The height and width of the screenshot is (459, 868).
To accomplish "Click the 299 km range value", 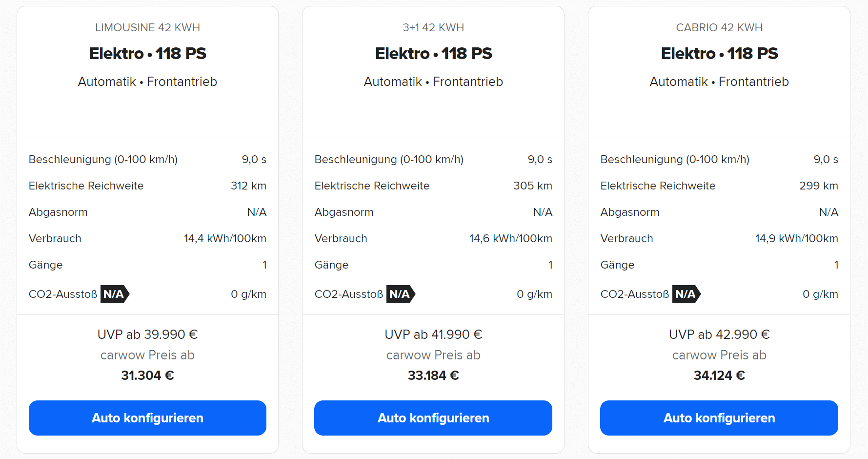I will (819, 186).
